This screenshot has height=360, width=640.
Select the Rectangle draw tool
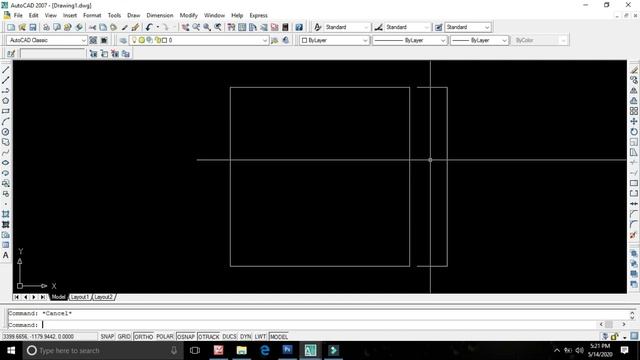click(x=6, y=111)
